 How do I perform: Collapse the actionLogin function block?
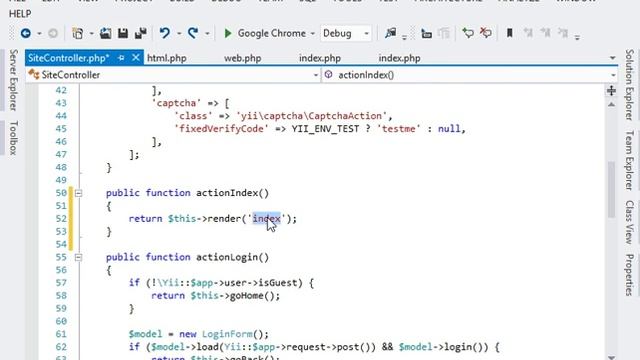click(78, 258)
